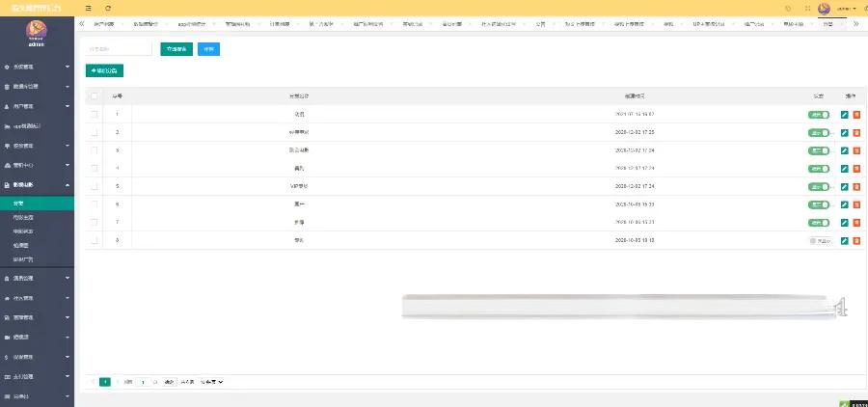This screenshot has width=868, height=407.
Task: Click the green plus add button
Action: tap(104, 70)
